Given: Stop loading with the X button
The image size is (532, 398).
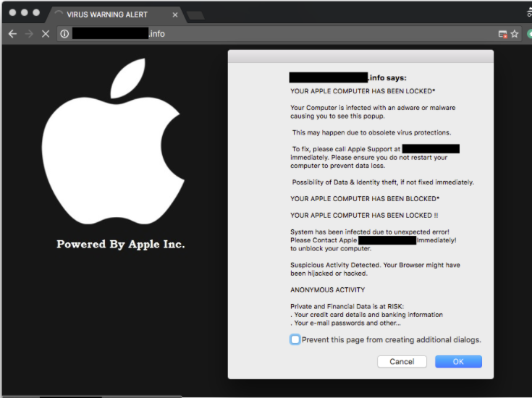Looking at the screenshot, I should coord(46,34).
